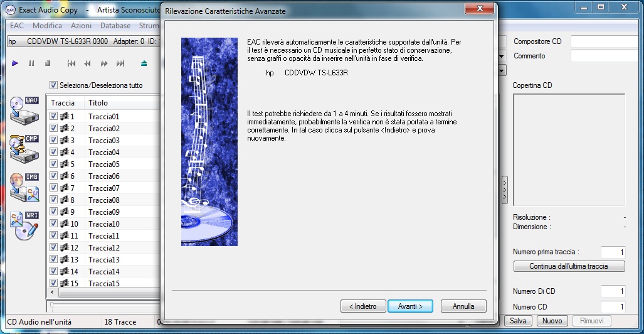Skip to next track button
The image size is (644, 334).
pyautogui.click(x=120, y=63)
